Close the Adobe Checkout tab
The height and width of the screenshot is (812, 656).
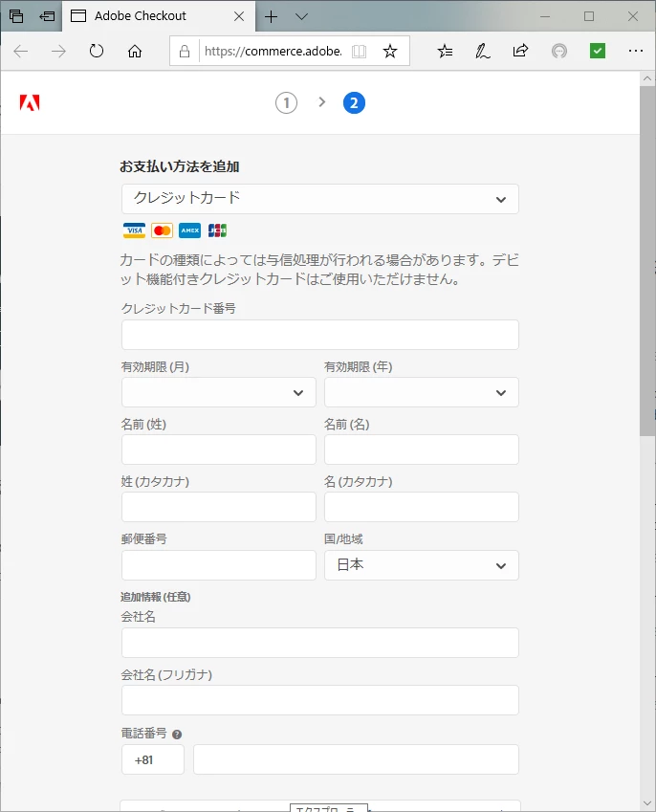point(239,16)
